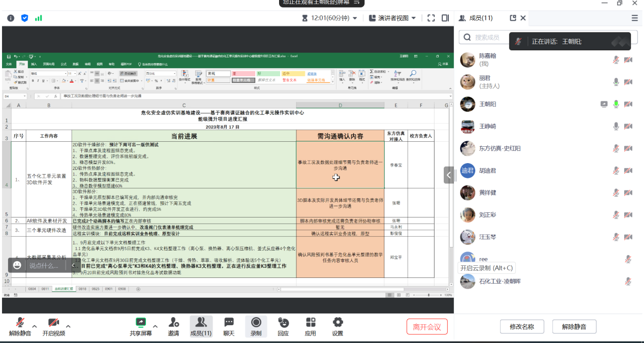The image size is (644, 343).
Task: Click the 离开会议 leave meeting button
Action: (427, 326)
